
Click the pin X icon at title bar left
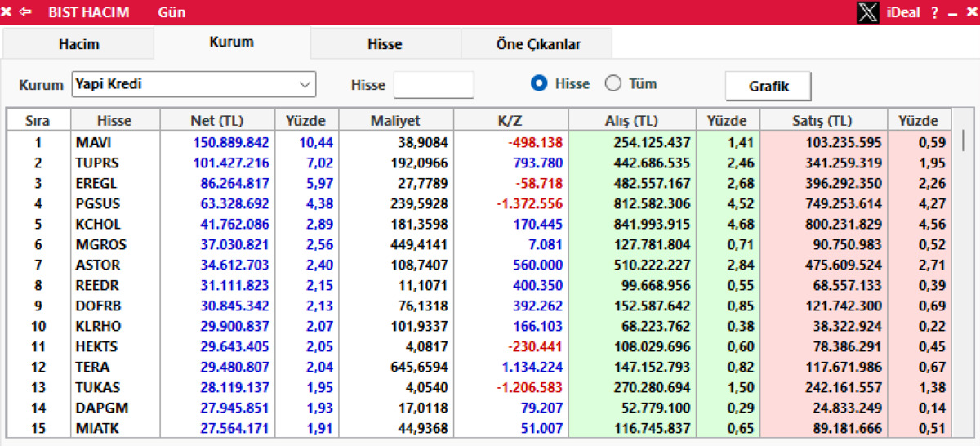coord(7,12)
